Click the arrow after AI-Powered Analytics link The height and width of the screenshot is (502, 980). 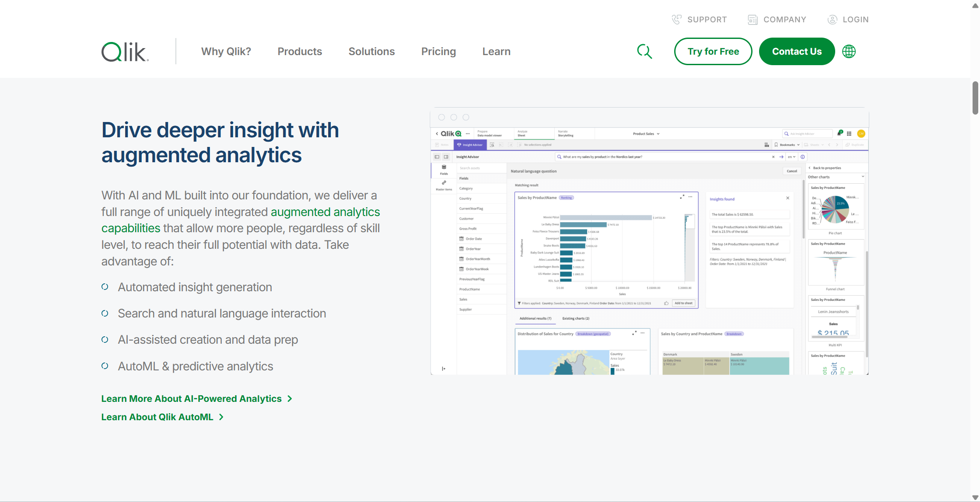tap(290, 399)
